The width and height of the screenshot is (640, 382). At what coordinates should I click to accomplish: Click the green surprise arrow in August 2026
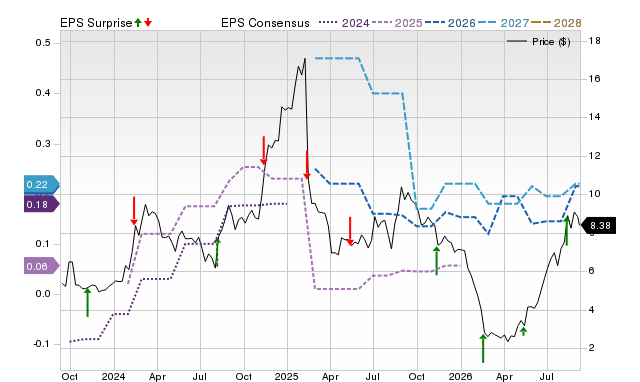pyautogui.click(x=567, y=231)
